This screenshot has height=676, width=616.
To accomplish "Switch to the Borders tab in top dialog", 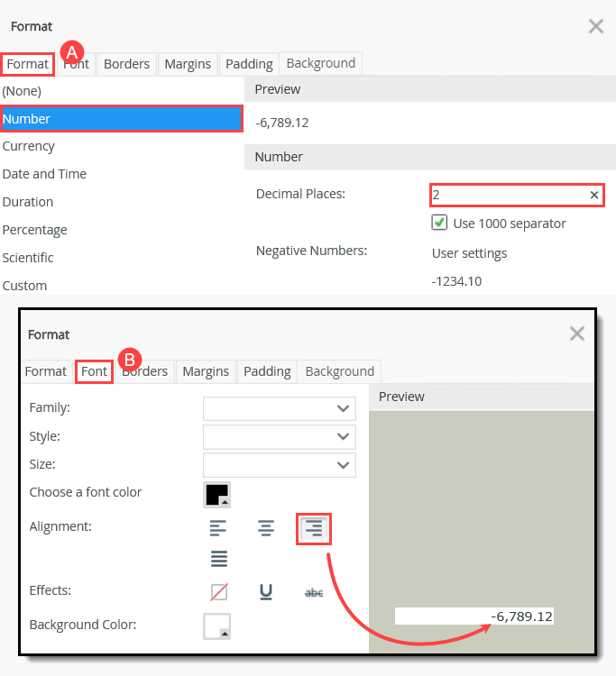I will click(x=126, y=64).
